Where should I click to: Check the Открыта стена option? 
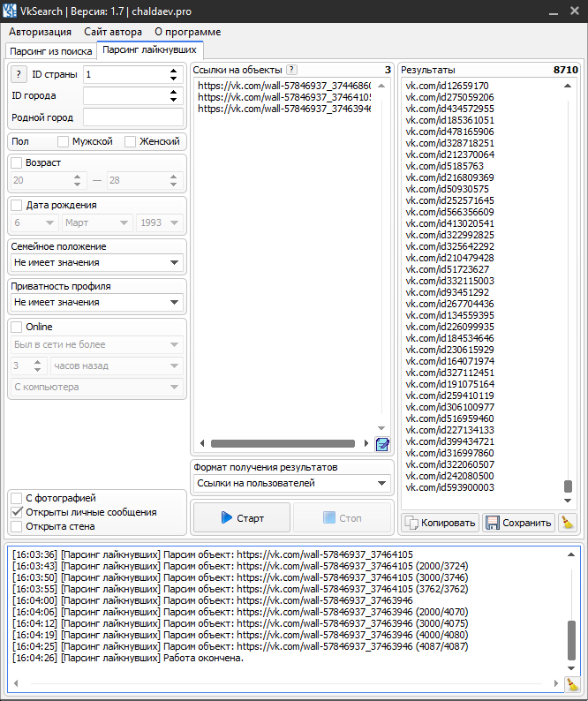tap(17, 526)
